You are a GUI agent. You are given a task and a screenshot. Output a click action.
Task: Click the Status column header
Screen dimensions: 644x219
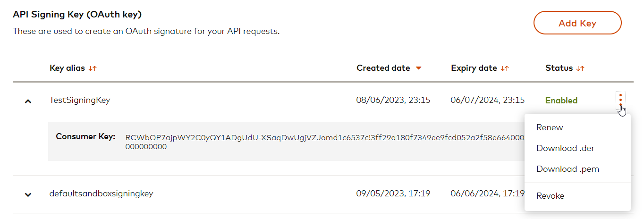559,68
